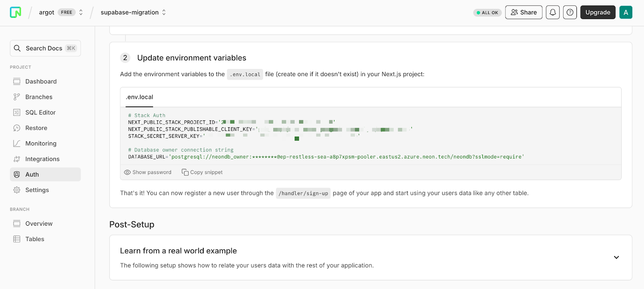
Task: Select the .env.local tab
Action: [139, 97]
